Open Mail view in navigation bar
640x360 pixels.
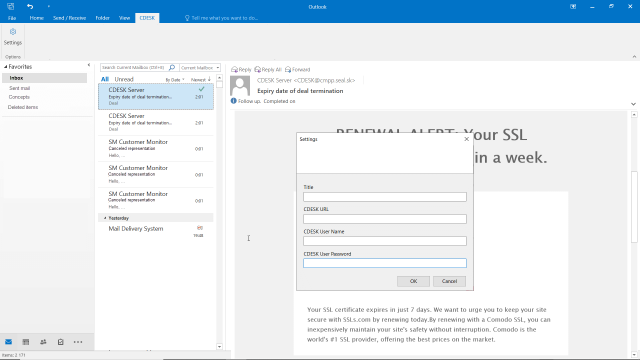tap(9, 342)
